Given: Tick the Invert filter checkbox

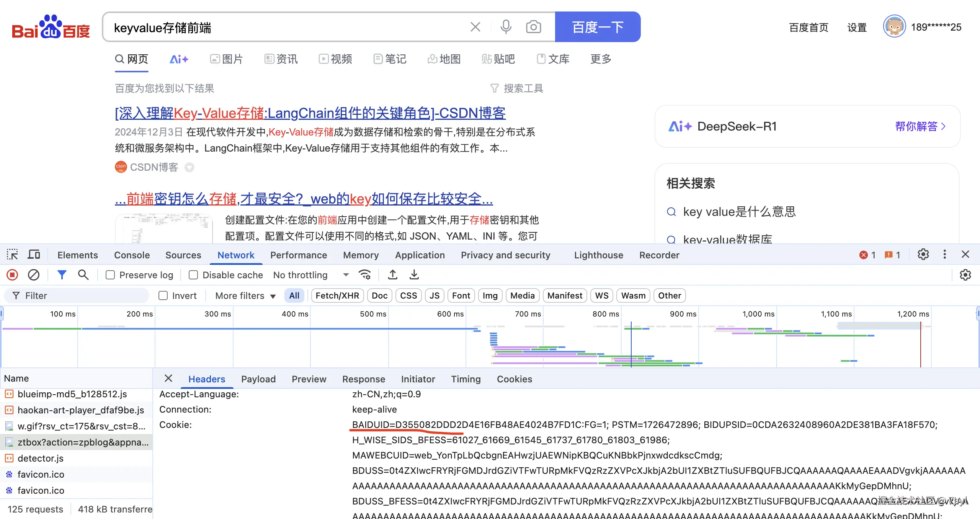Looking at the screenshot, I should [x=163, y=295].
